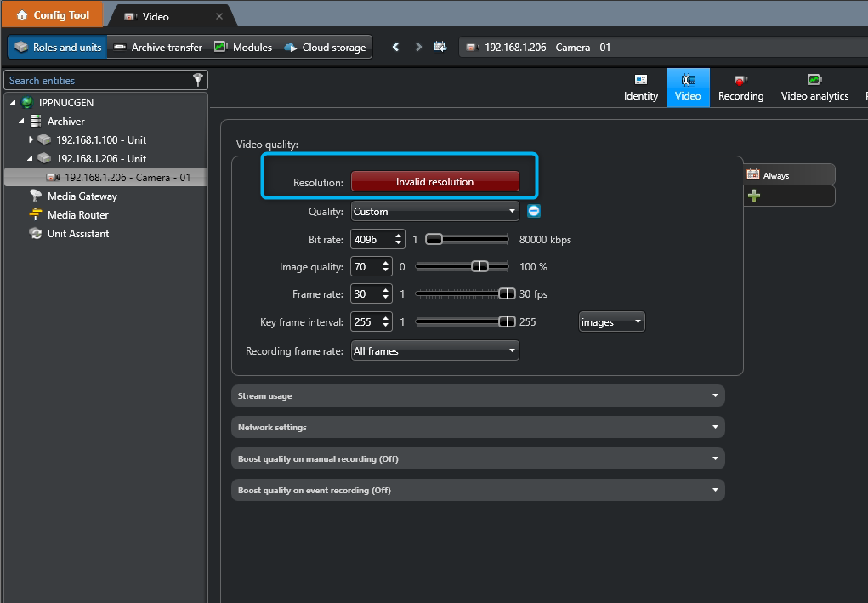The height and width of the screenshot is (603, 868).
Task: Expand the Network settings section
Action: point(478,427)
